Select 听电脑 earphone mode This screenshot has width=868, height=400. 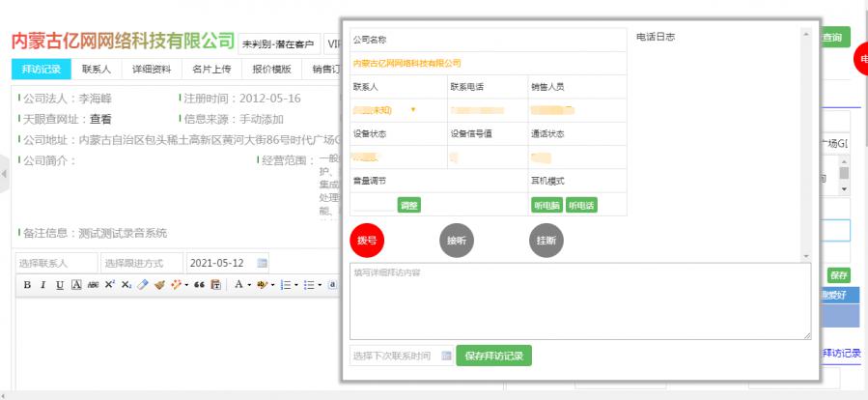(x=546, y=205)
